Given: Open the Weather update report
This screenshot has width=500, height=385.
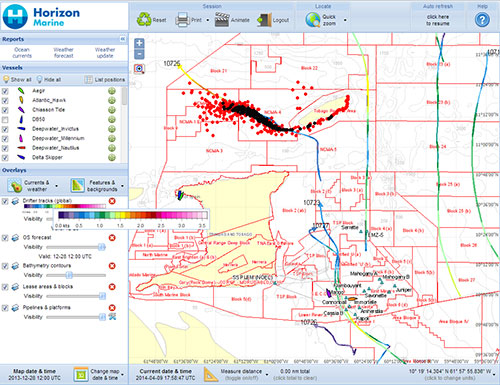Looking at the screenshot, I should [x=105, y=53].
